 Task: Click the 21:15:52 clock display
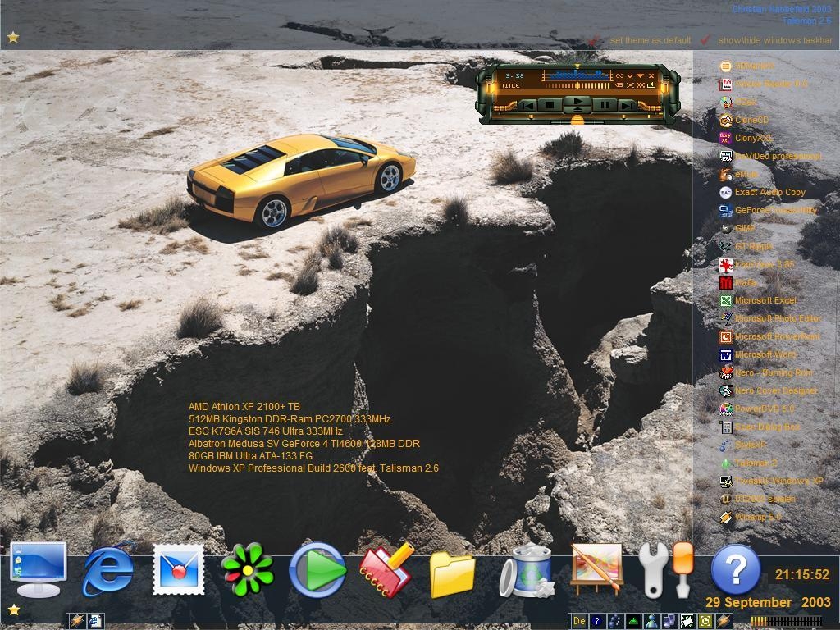pyautogui.click(x=802, y=575)
